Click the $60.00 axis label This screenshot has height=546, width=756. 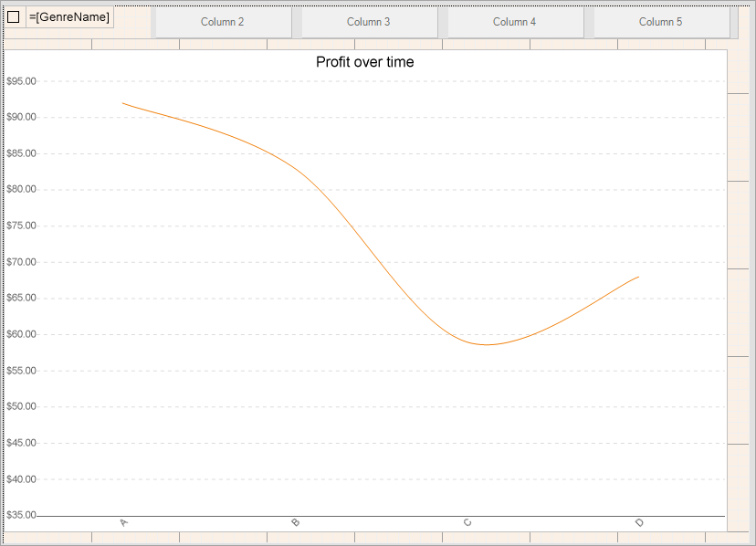21,334
